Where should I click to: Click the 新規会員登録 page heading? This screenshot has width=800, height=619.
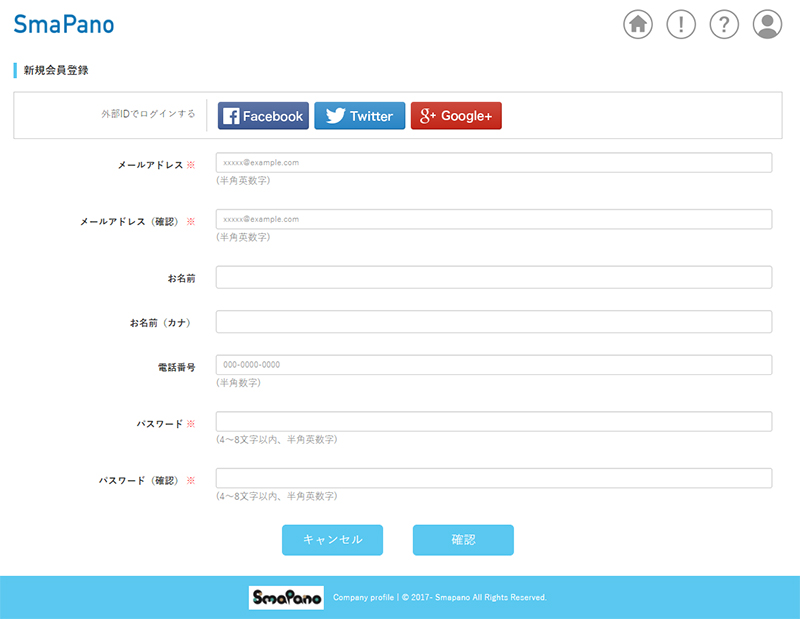point(57,71)
